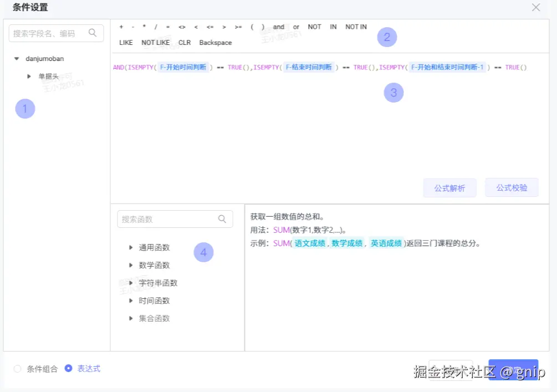
Task: Insert the right parenthesis
Action: [263, 27]
